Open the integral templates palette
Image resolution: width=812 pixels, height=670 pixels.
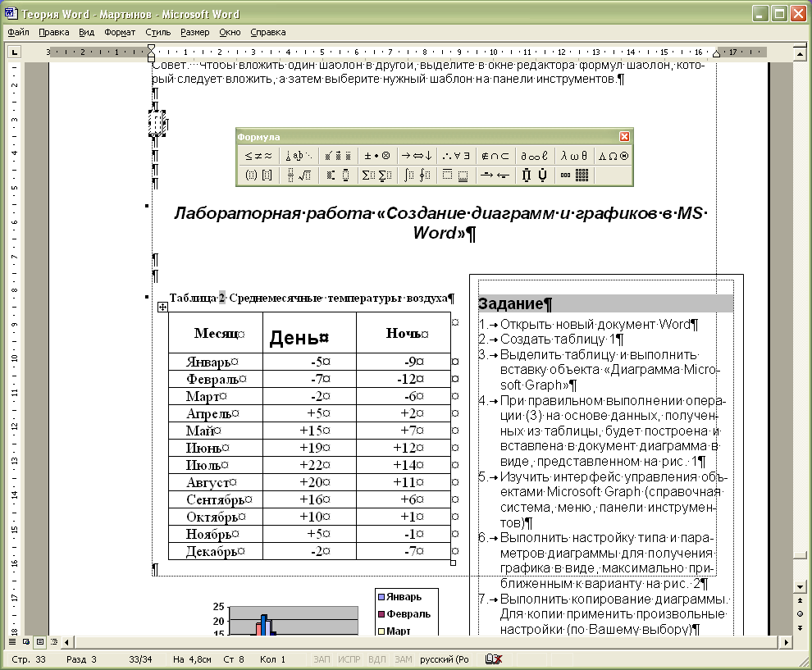point(417,175)
